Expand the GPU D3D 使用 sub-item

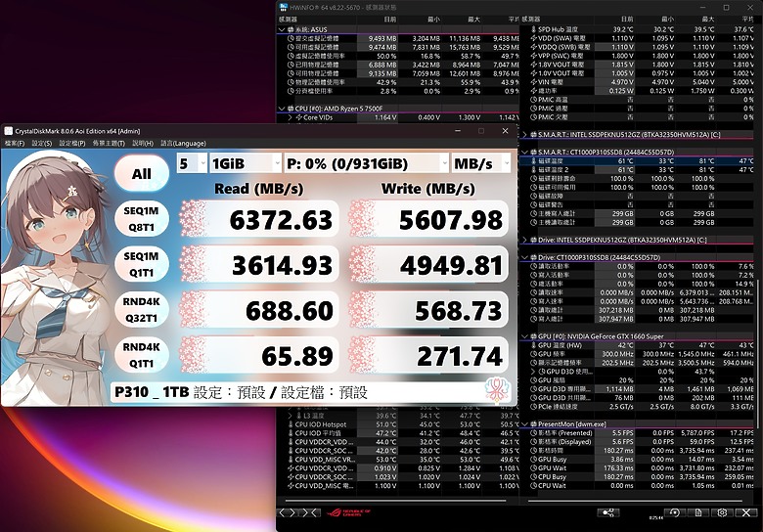pos(533,372)
